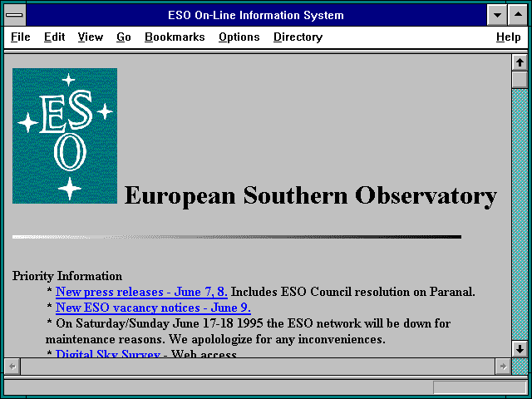The width and height of the screenshot is (532, 399).
Task: Click the ESO network maintenance notice text
Action: coord(248,331)
